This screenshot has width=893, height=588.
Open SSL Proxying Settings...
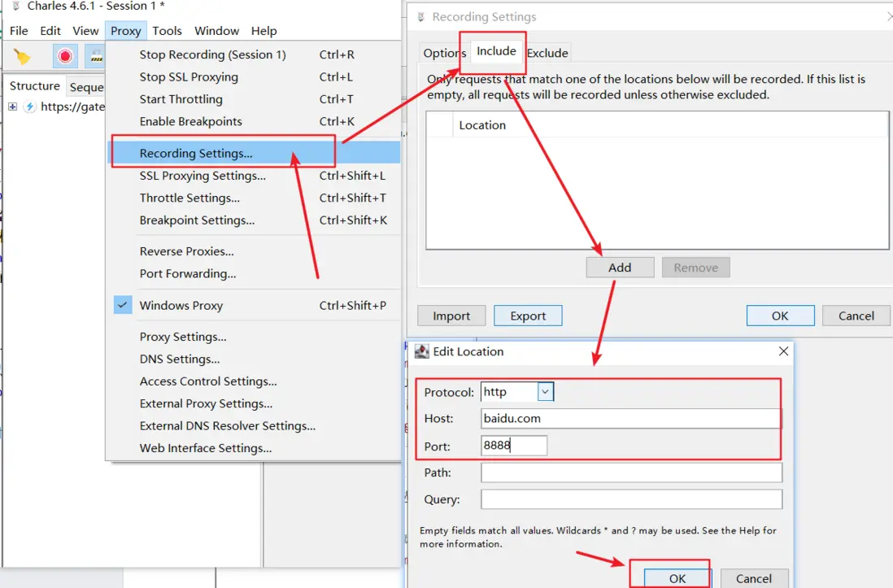coord(254,176)
